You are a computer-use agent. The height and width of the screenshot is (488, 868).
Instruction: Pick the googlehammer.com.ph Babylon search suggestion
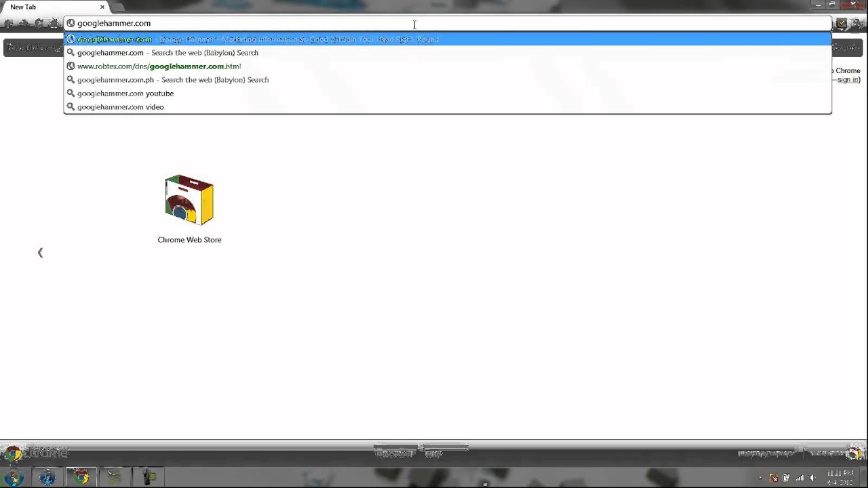tap(448, 80)
